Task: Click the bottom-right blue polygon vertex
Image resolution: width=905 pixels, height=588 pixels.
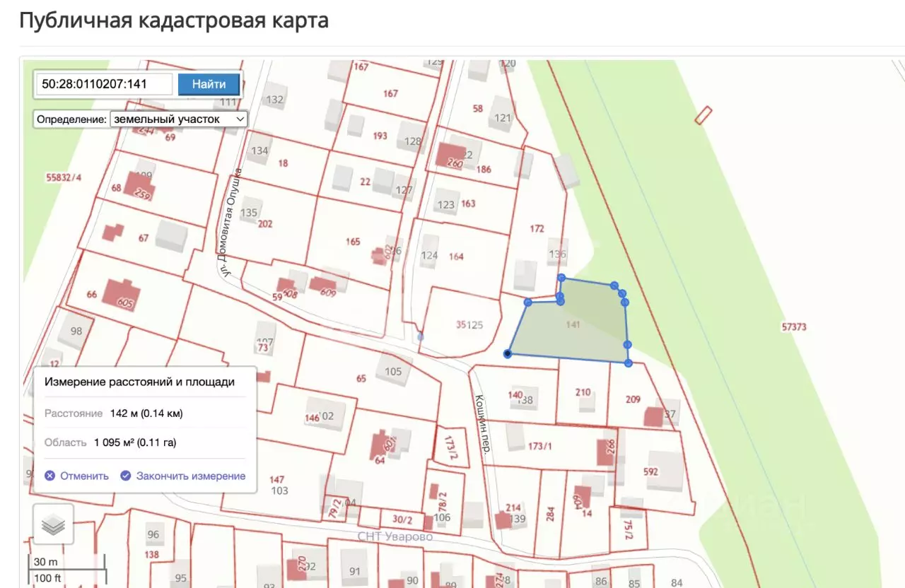Action: coord(628,363)
